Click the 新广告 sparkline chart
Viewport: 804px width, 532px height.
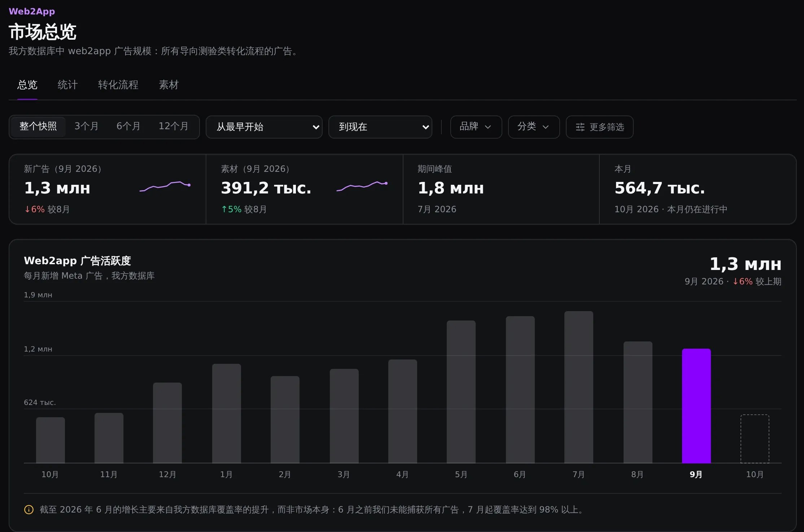[165, 186]
